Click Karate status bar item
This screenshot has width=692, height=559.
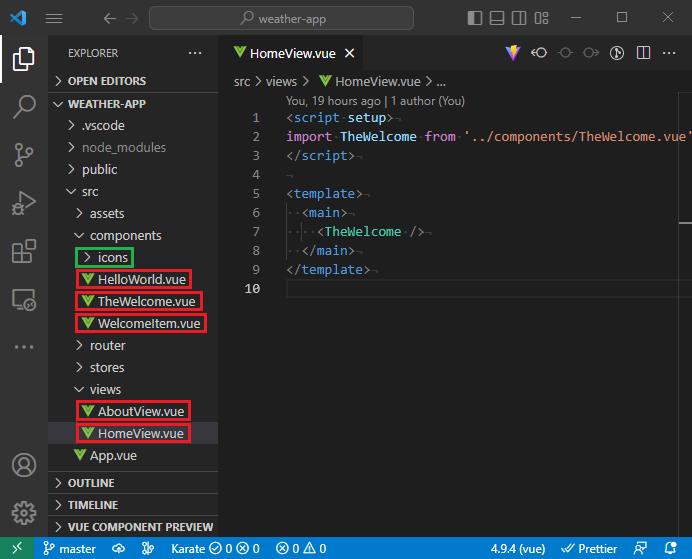215,549
